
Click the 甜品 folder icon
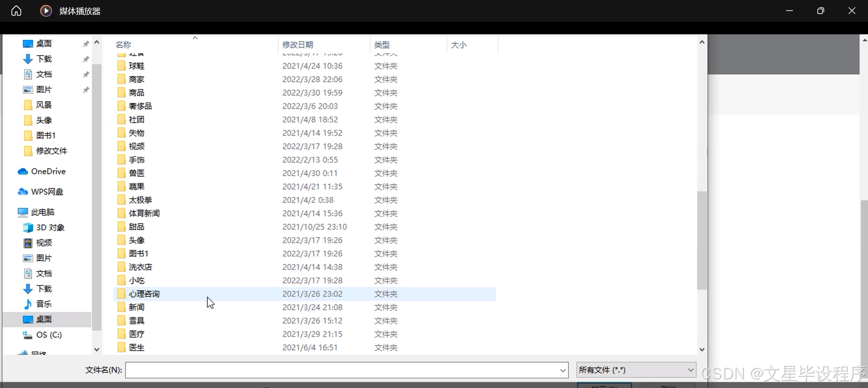(x=121, y=227)
